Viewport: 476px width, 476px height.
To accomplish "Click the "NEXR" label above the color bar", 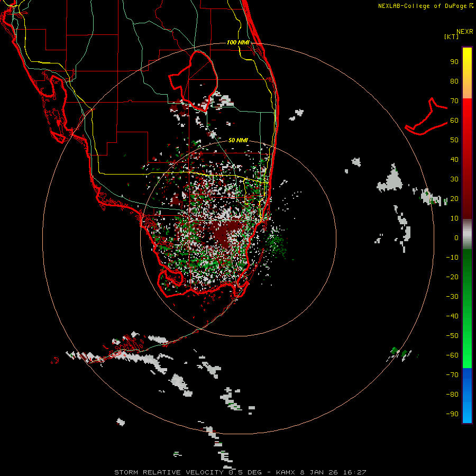I will pyautogui.click(x=465, y=32).
